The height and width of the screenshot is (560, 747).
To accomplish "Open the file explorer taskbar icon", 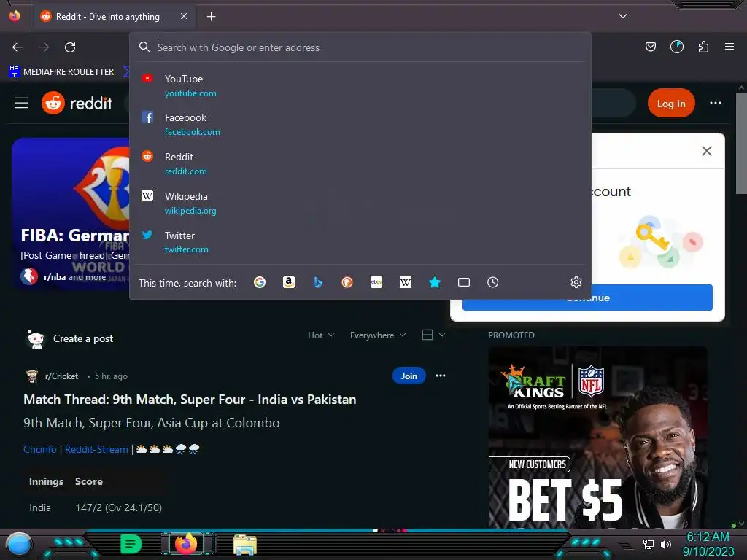I will (245, 544).
